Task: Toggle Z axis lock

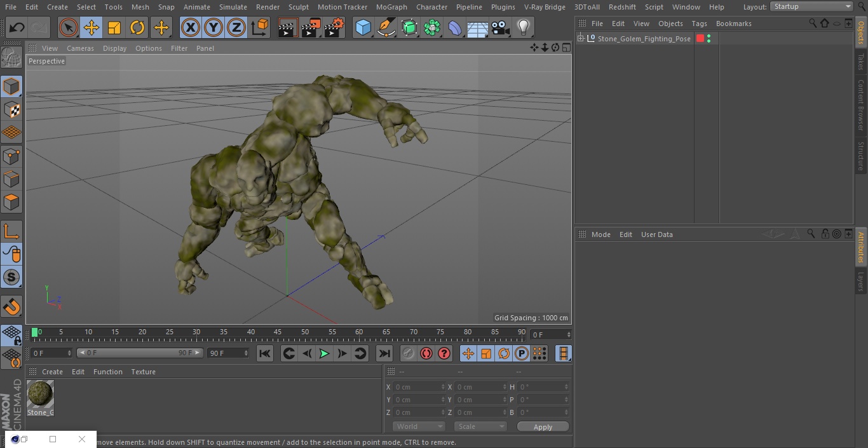Action: 236,27
